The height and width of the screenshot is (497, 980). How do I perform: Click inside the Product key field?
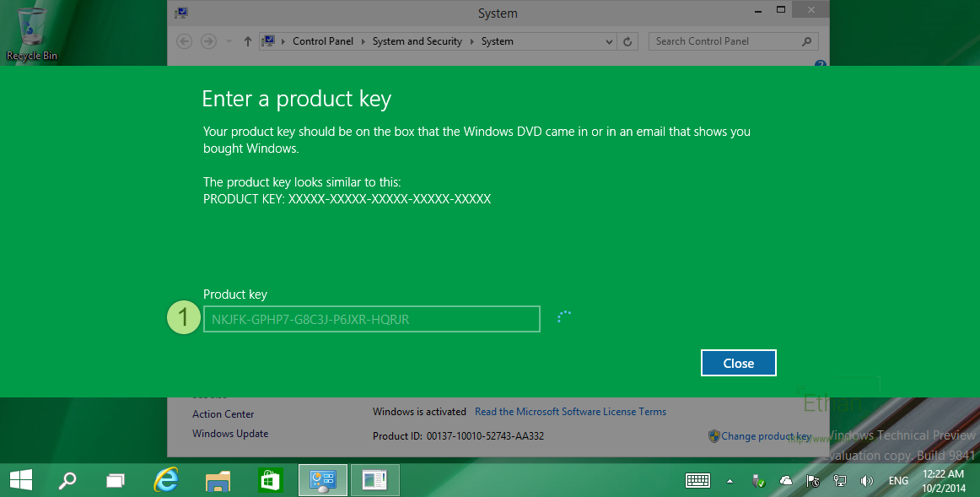coord(371,318)
